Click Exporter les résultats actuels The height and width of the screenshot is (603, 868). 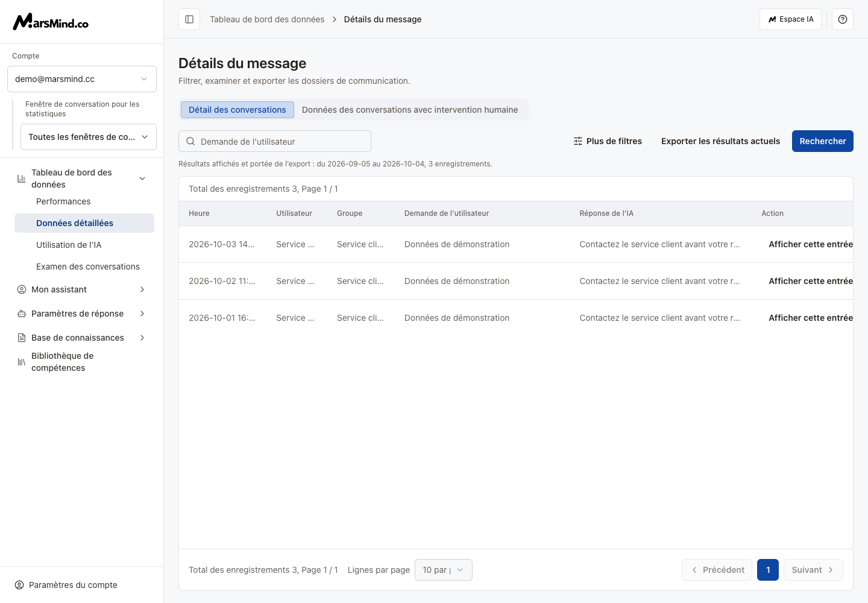click(720, 141)
